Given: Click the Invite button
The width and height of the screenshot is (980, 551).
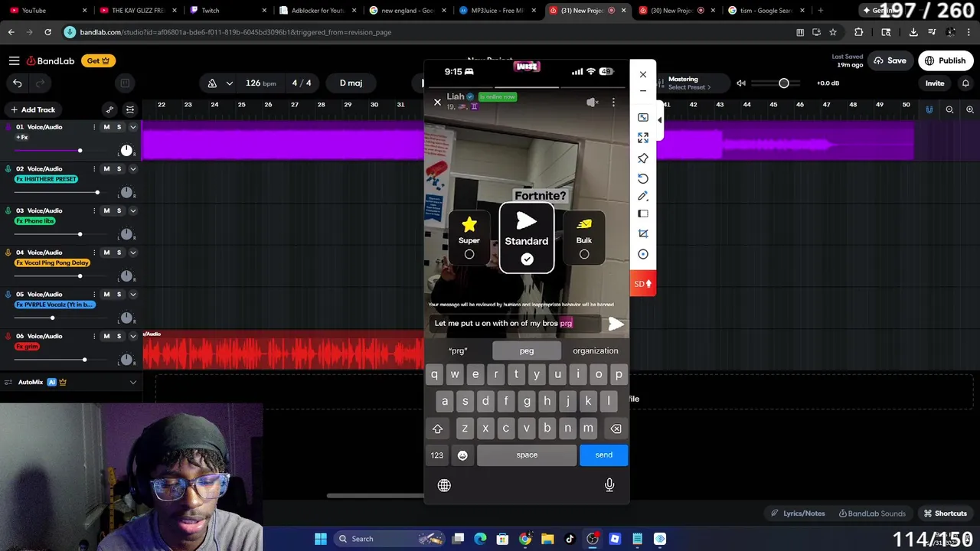Looking at the screenshot, I should coord(935,83).
